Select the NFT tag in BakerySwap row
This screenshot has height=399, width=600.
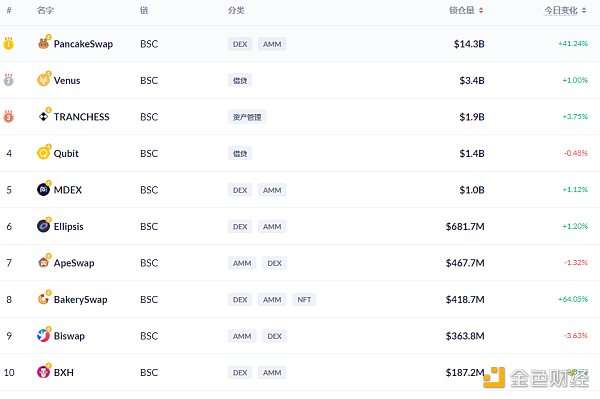tap(304, 300)
